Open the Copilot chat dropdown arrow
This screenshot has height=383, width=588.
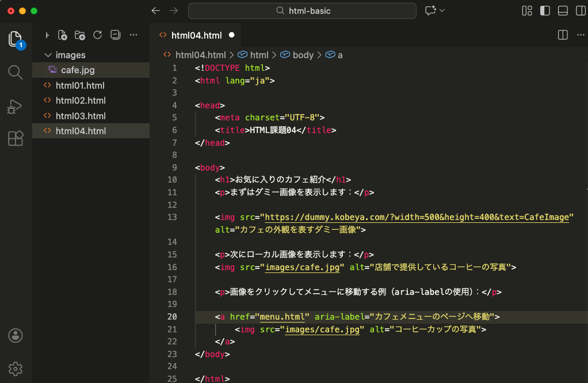coord(442,11)
